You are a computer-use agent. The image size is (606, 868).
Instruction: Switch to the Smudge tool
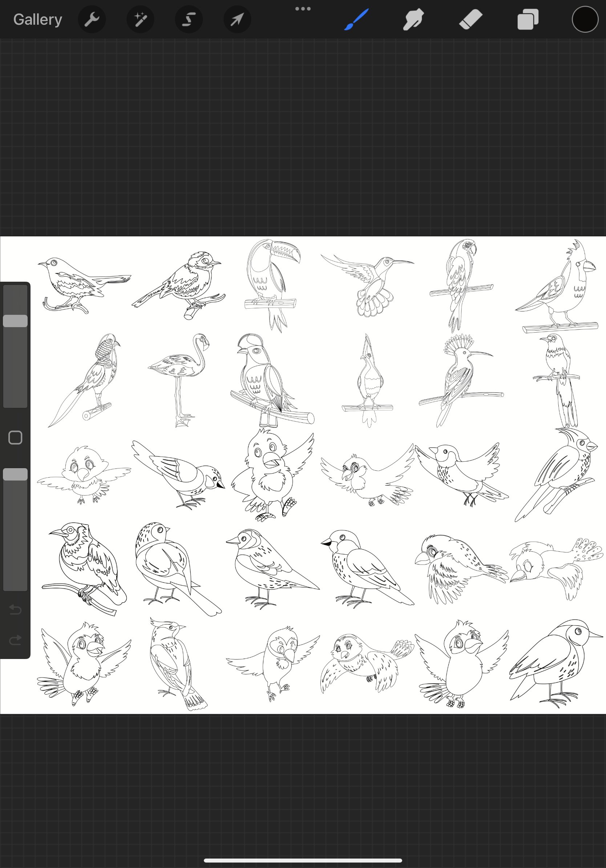pos(413,19)
